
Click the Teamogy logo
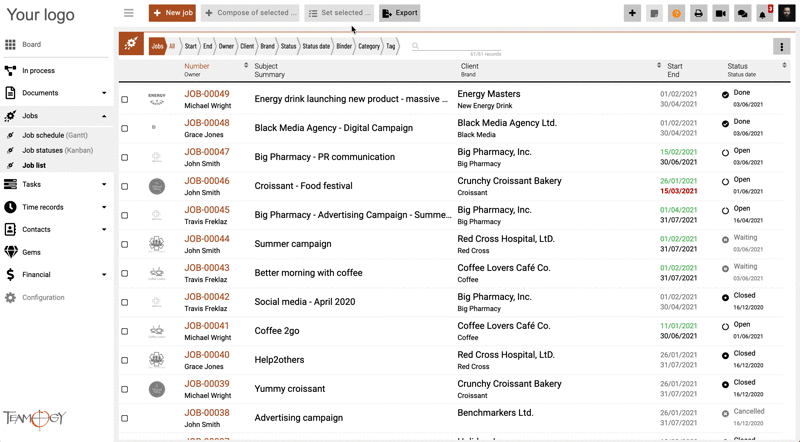pos(35,419)
